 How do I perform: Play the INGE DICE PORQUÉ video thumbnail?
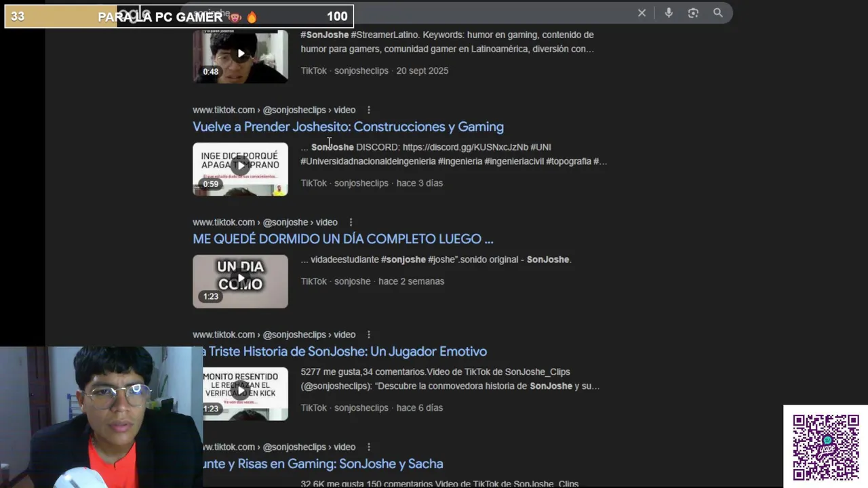(240, 169)
